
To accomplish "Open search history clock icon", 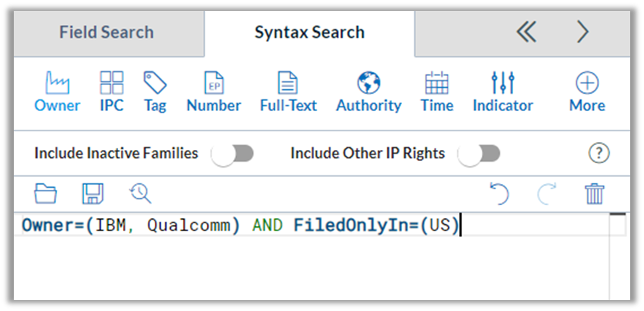I will pos(141,194).
